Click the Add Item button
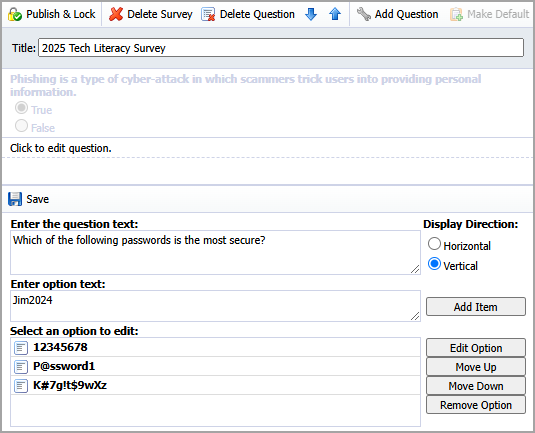535x433 pixels. coord(476,307)
